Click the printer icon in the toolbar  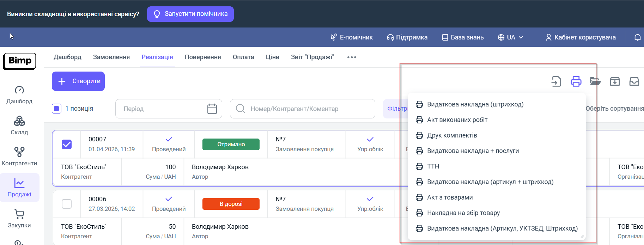576,81
